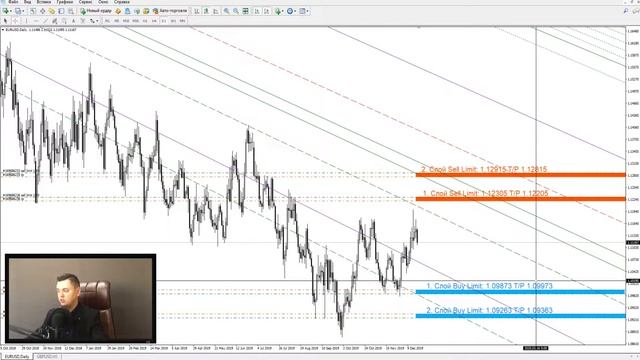
Task: Switch to M1 timeframe
Action: 107,20
